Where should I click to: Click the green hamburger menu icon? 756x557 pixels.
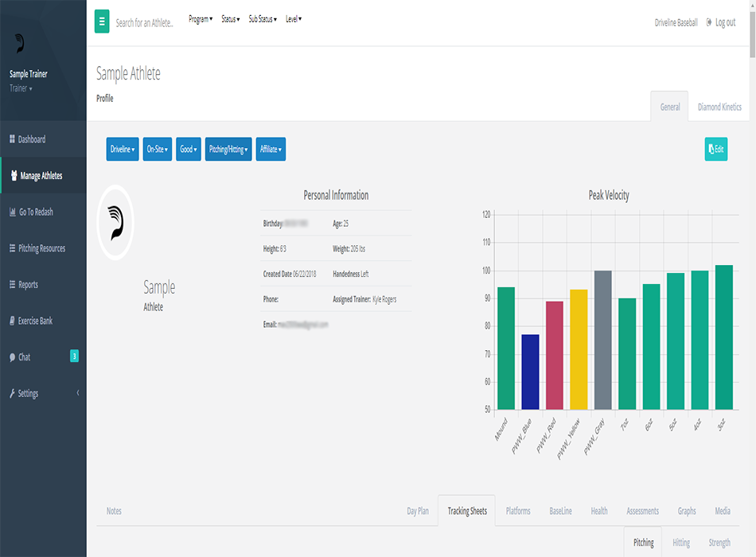(x=102, y=21)
